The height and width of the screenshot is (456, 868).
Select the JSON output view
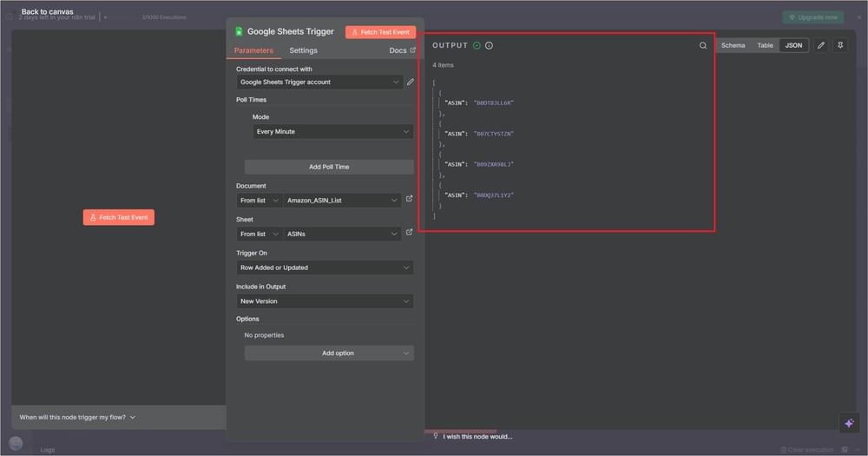[793, 45]
